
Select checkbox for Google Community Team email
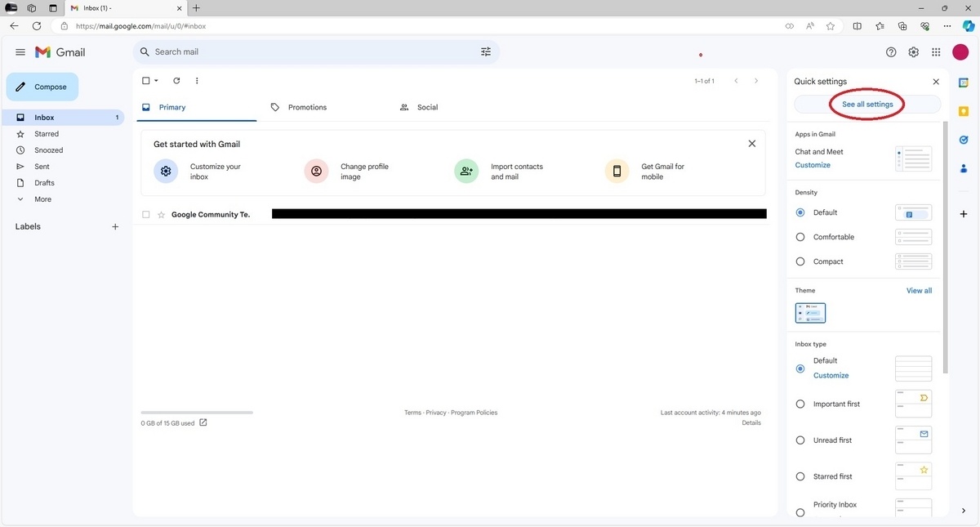pos(146,215)
